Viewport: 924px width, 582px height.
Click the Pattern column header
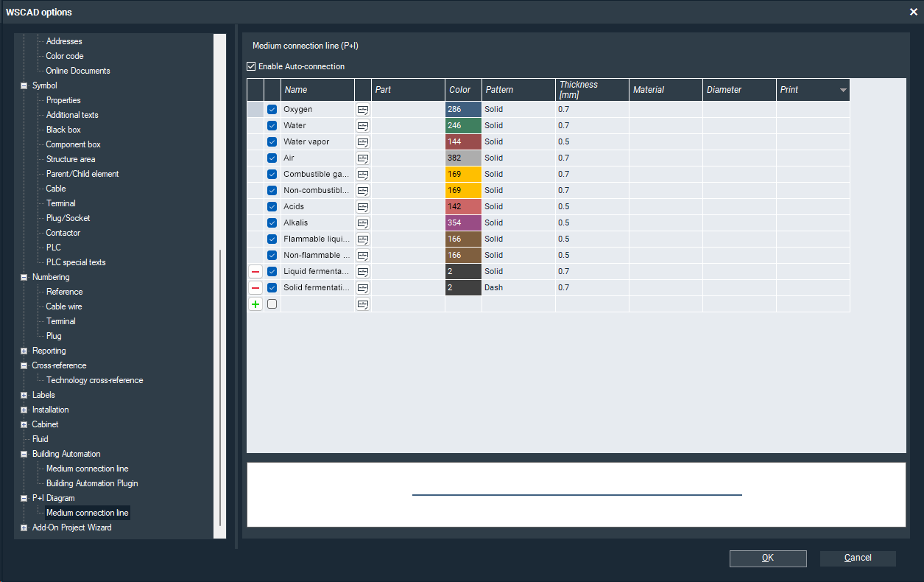tap(518, 90)
